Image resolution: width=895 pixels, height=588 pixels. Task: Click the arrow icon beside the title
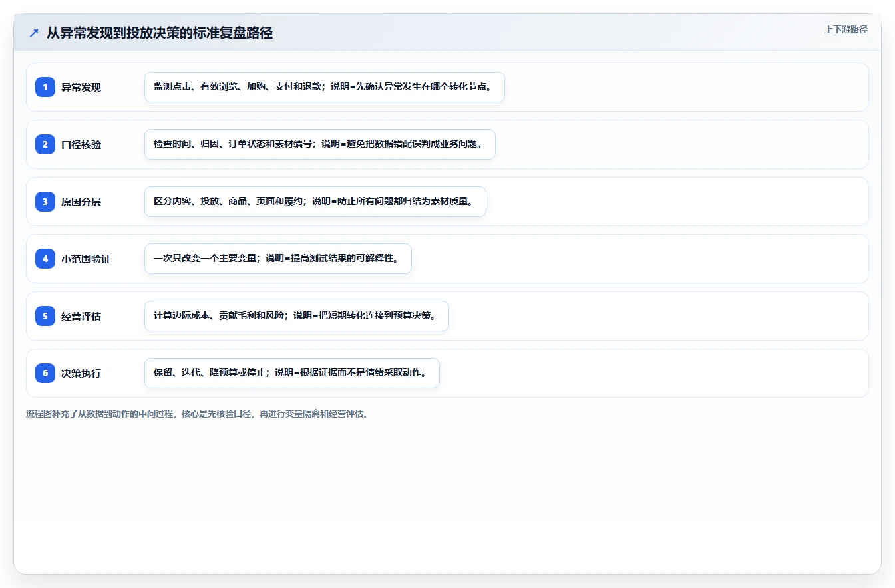point(34,33)
